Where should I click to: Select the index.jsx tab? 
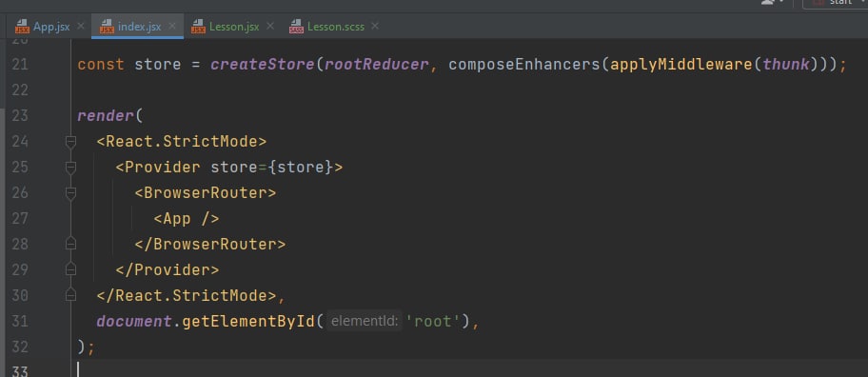click(139, 27)
